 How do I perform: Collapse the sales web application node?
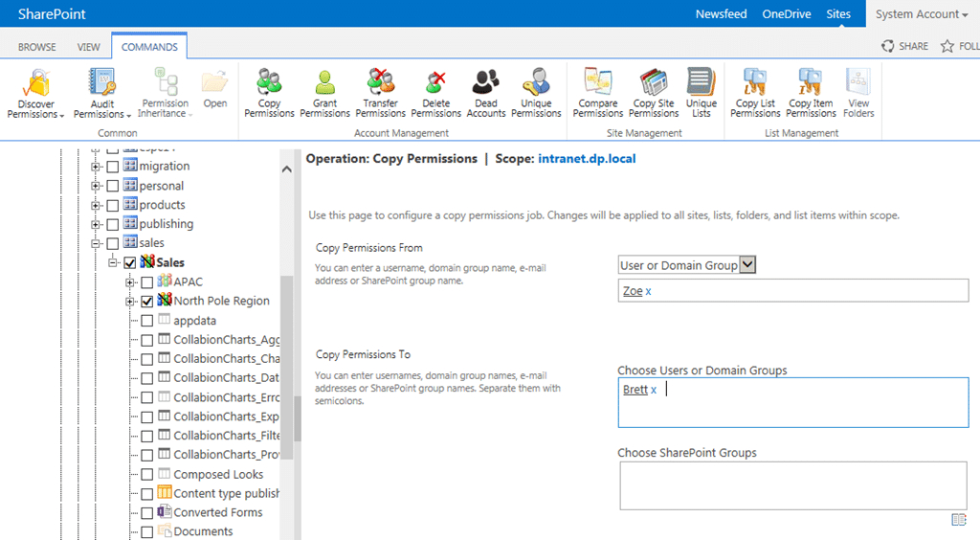[x=95, y=244]
